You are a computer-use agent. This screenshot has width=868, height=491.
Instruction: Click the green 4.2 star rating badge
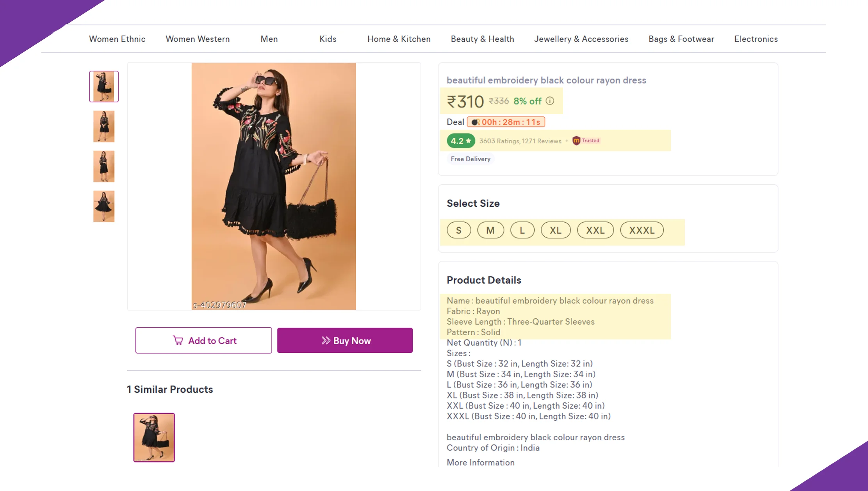point(461,141)
